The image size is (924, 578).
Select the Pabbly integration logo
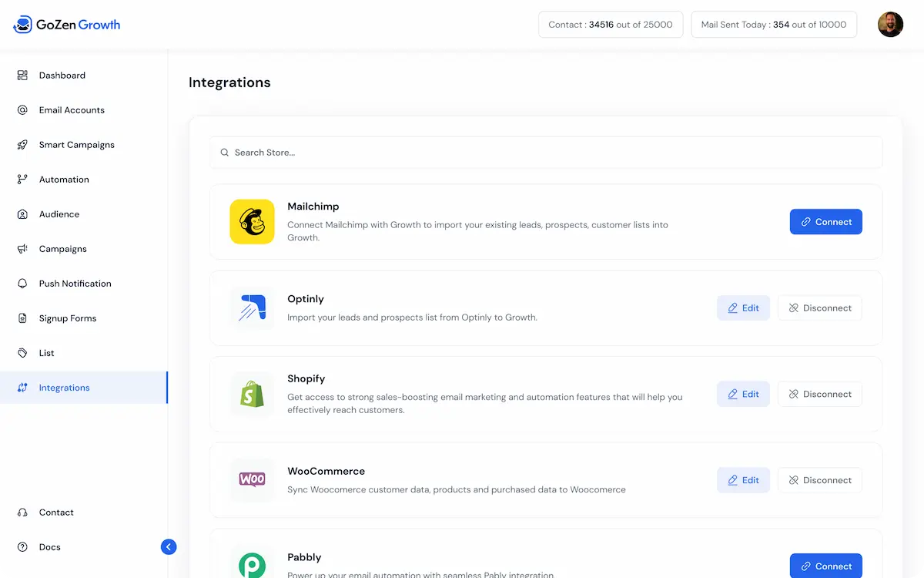(x=252, y=563)
